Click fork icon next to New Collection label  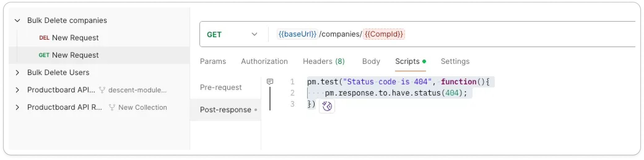112,108
